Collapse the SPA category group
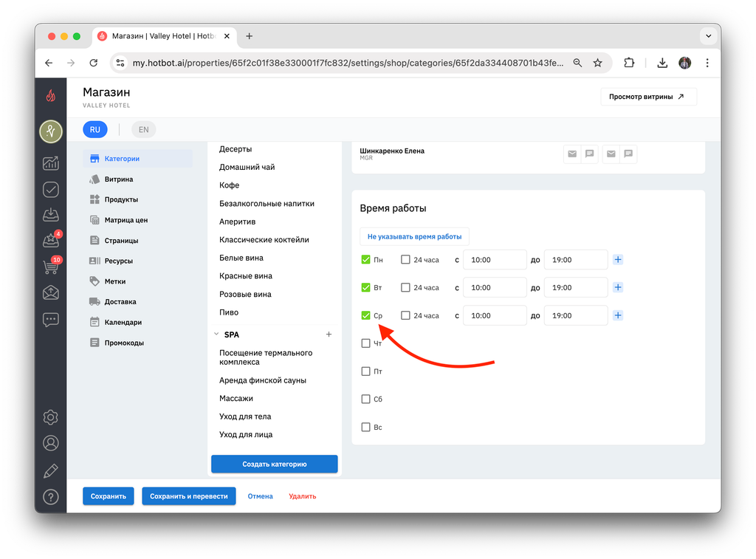The height and width of the screenshot is (559, 756). [x=216, y=335]
